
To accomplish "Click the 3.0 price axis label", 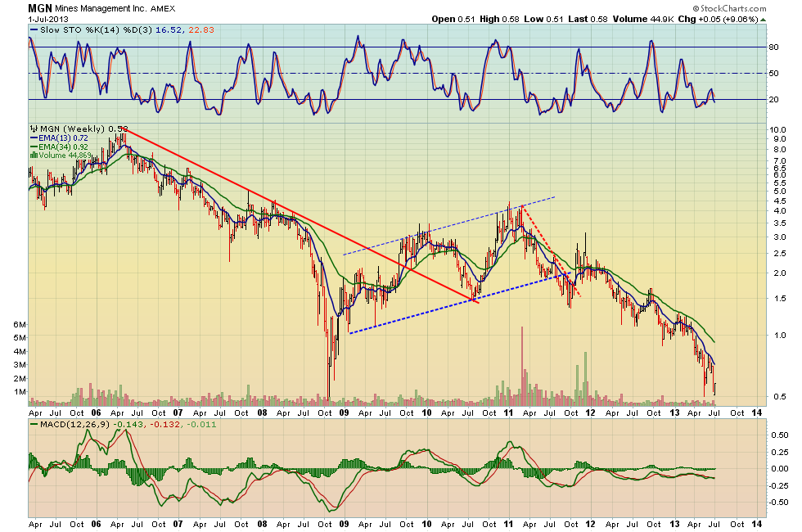I will coord(779,237).
